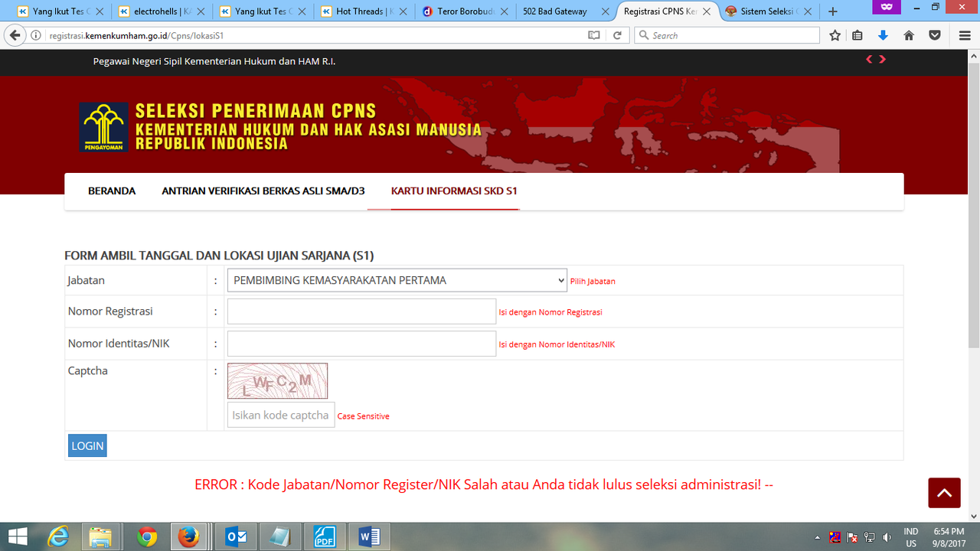Open the Windows Start menu
The width and height of the screenshot is (980, 551).
pyautogui.click(x=17, y=536)
